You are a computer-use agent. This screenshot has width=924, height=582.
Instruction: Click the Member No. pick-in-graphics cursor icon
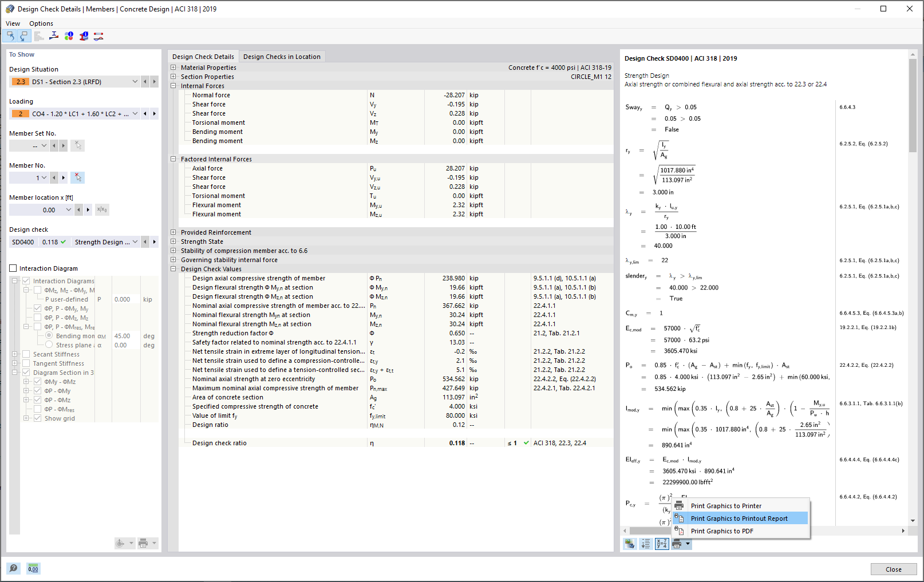pos(78,178)
